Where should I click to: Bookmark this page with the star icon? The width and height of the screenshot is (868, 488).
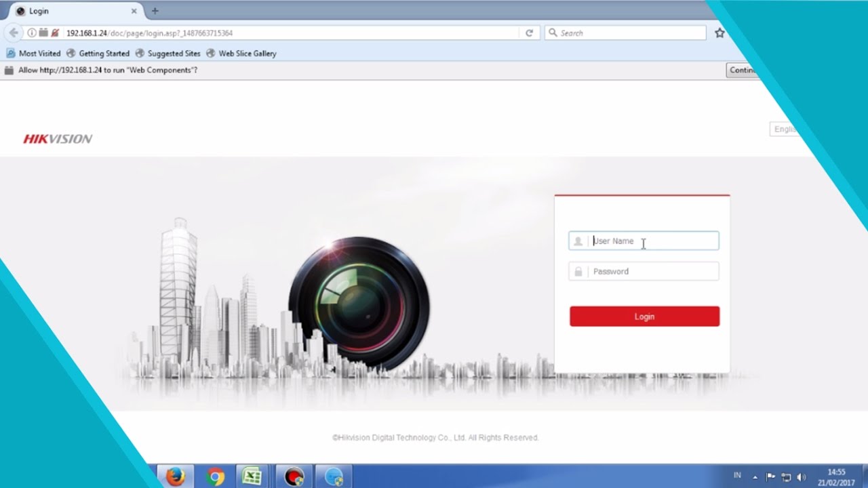point(719,33)
